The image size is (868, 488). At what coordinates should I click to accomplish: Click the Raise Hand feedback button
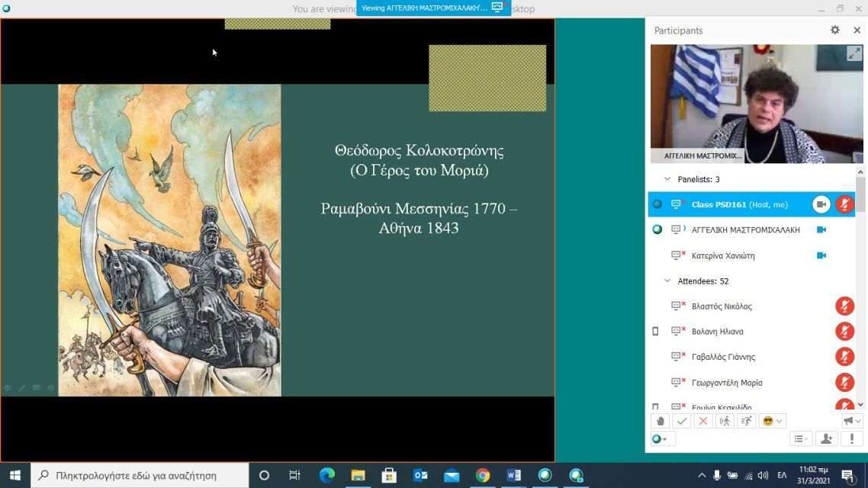pyautogui.click(x=660, y=421)
